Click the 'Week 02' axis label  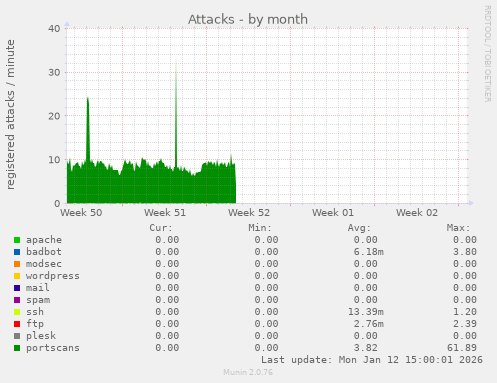click(417, 213)
